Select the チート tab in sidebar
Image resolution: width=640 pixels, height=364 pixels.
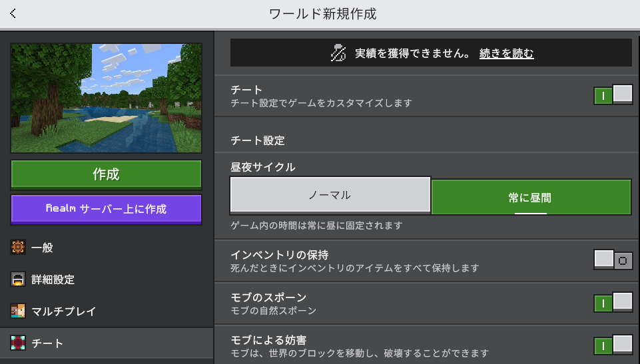[107, 343]
